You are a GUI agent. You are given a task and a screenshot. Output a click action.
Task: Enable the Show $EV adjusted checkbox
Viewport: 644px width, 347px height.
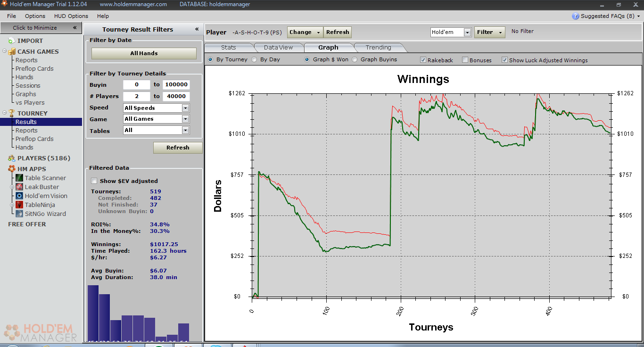pos(94,181)
